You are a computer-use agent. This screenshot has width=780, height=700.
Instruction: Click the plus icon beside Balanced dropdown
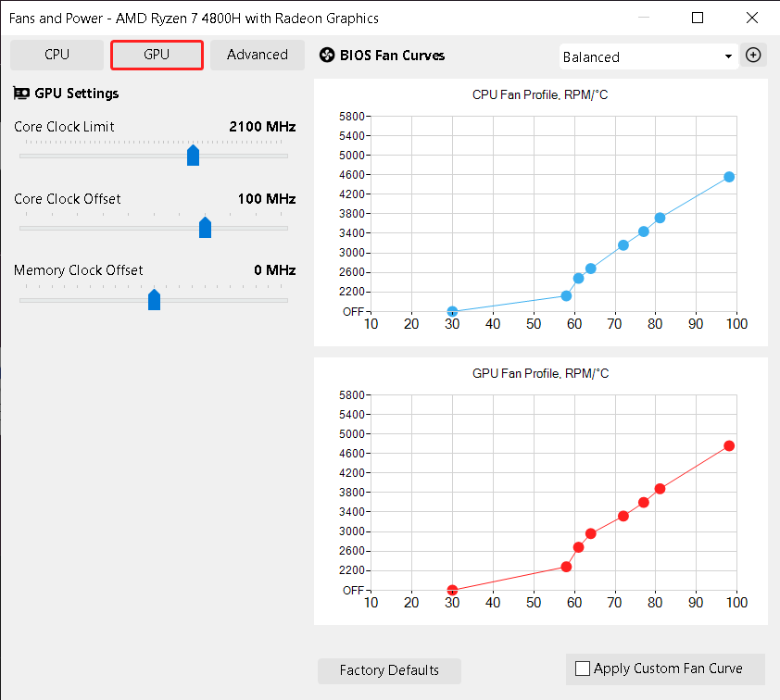[754, 56]
